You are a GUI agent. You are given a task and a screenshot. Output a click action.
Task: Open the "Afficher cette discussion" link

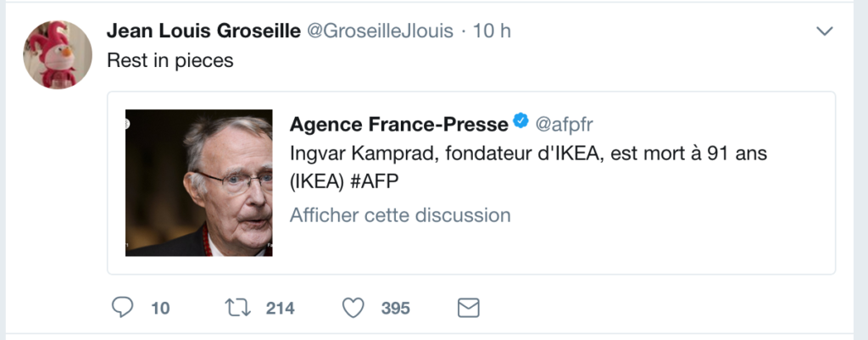coord(400,215)
